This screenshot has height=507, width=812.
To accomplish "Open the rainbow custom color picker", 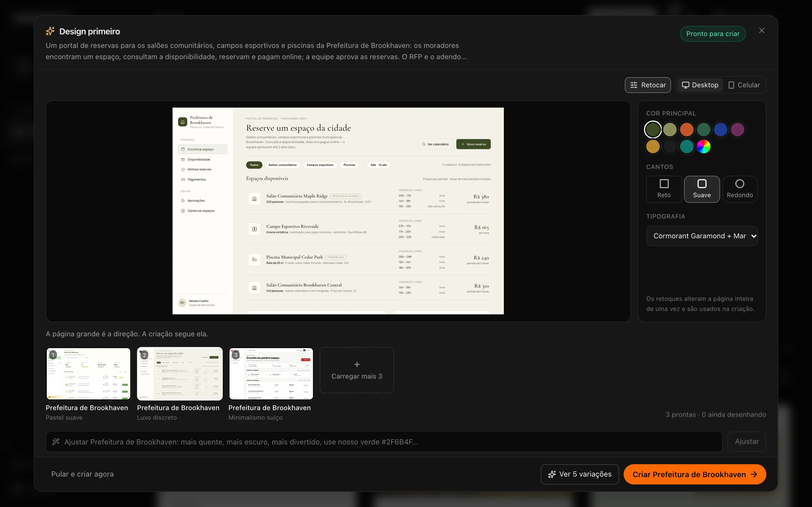I will 703,146.
